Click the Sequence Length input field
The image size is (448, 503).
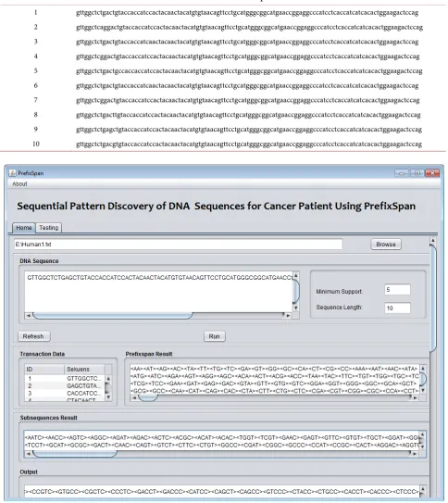point(397,308)
